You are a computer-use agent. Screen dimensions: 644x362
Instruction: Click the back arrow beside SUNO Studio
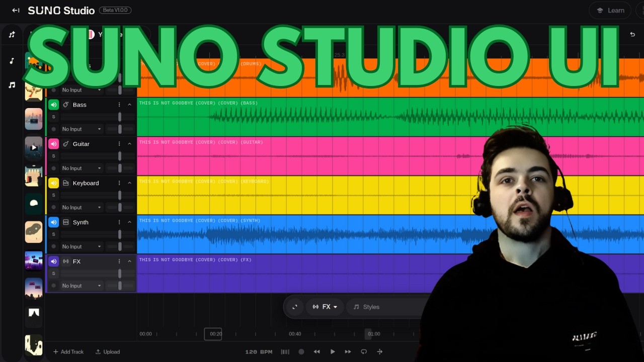pyautogui.click(x=16, y=10)
